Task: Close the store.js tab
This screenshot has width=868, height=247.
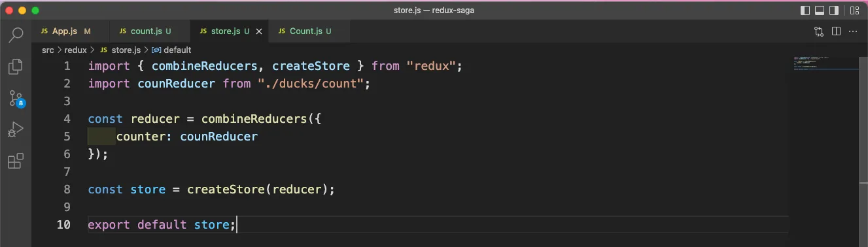Action: point(259,31)
